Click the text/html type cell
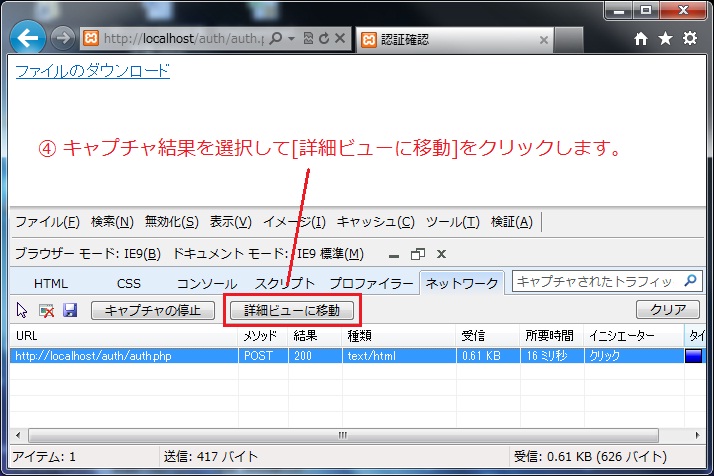This screenshot has height=476, width=714. click(399, 356)
